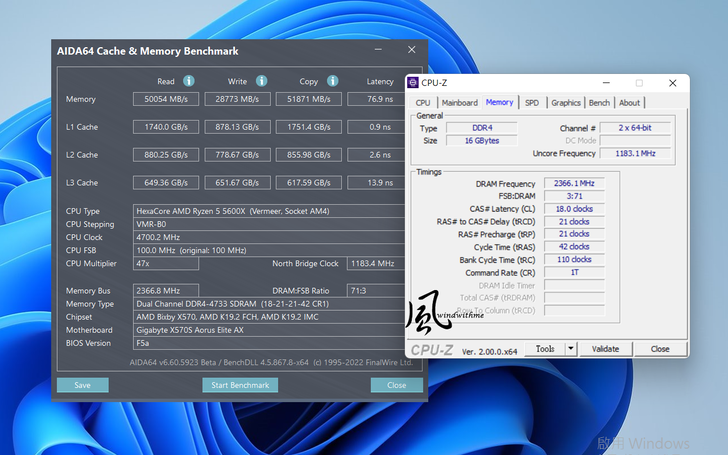Click the DRAM Frequency value field

(573, 184)
